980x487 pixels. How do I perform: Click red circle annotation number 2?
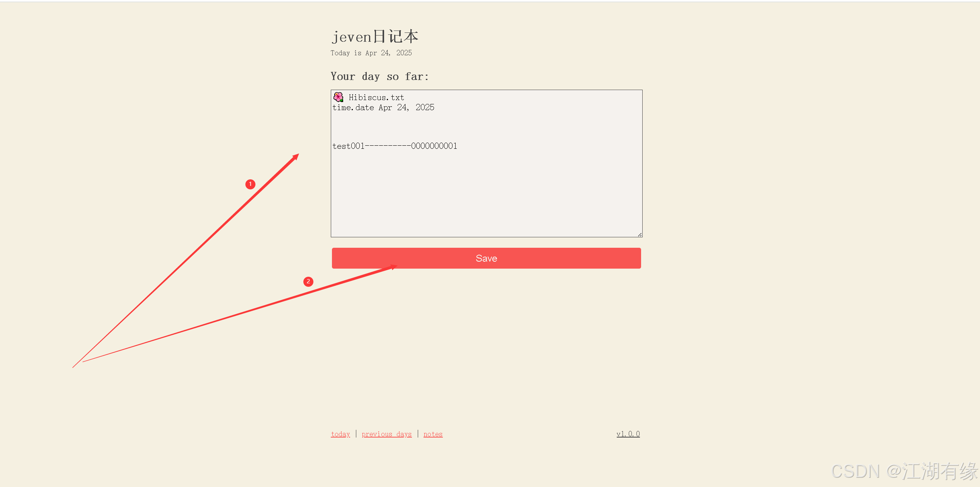[x=308, y=281]
